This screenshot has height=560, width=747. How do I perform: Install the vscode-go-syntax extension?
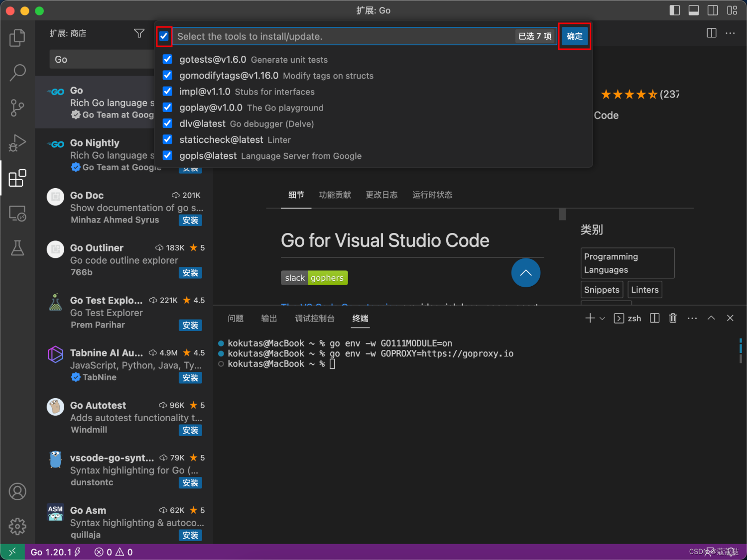click(190, 483)
